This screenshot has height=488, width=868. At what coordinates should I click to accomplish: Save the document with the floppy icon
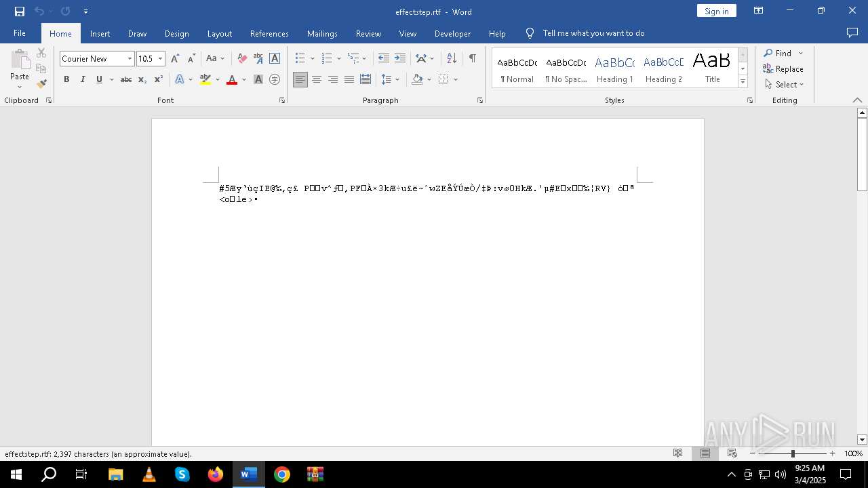pos(20,12)
